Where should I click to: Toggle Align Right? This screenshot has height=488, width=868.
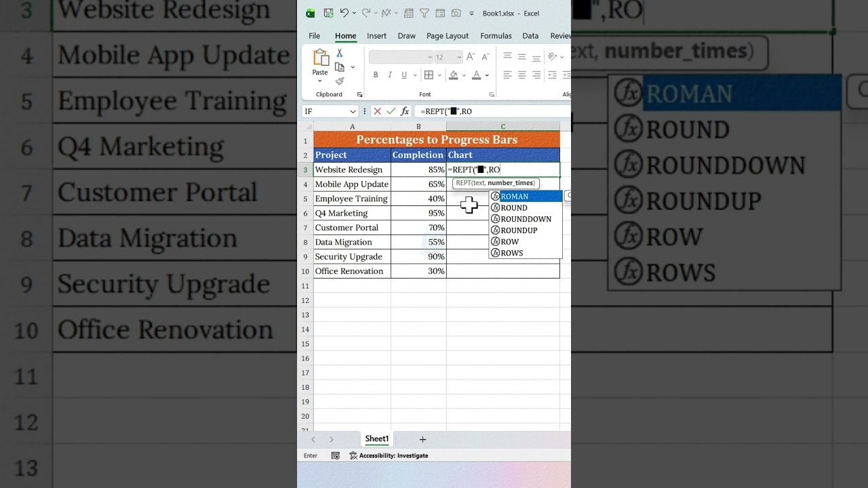point(536,75)
